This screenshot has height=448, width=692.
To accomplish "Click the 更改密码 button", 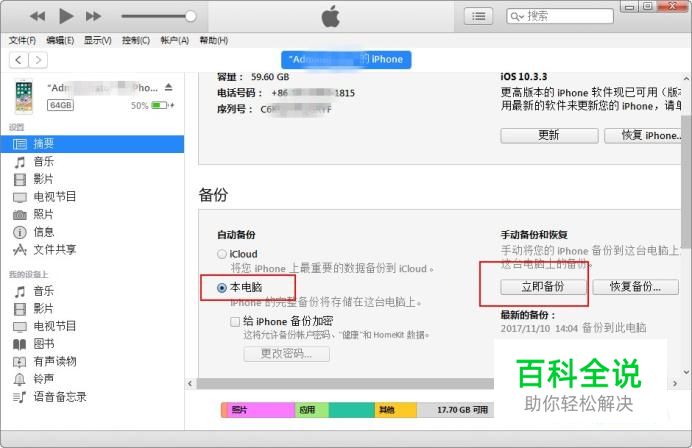I will [x=286, y=354].
